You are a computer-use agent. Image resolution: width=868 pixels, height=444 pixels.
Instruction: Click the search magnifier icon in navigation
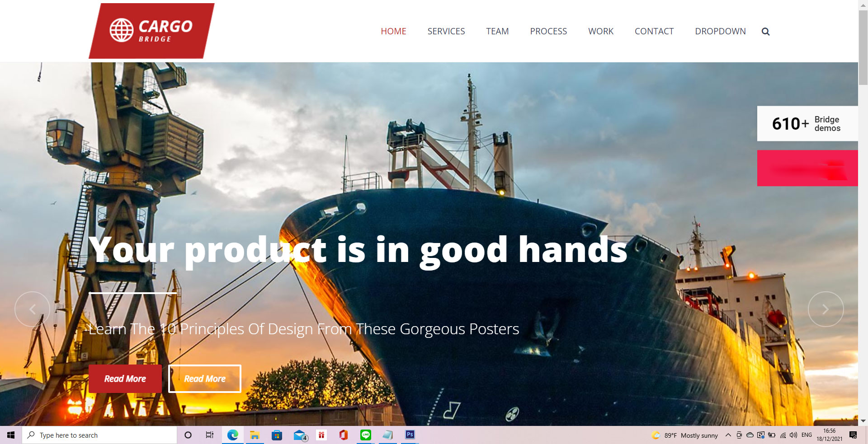tap(765, 32)
